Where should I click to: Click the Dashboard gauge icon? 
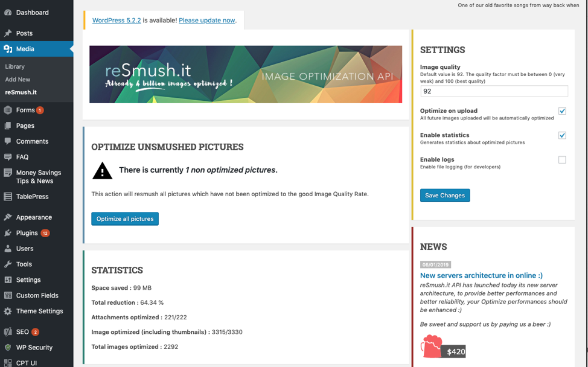click(8, 12)
